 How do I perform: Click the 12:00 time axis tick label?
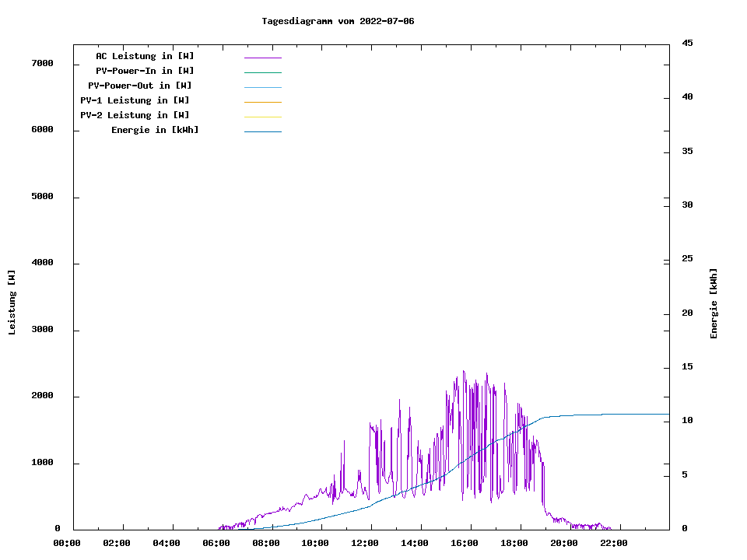click(x=365, y=543)
